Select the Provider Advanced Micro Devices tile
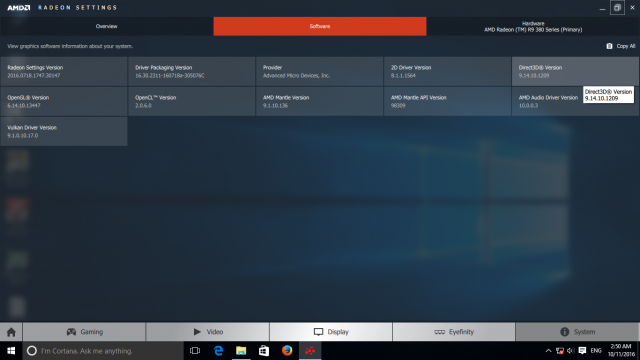 click(319, 71)
